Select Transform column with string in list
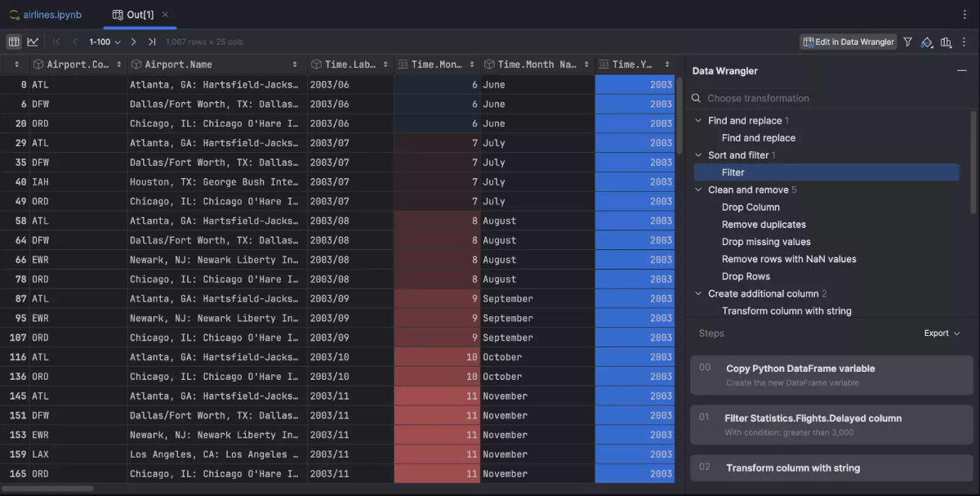Viewport: 980px width, 496px height. (786, 311)
